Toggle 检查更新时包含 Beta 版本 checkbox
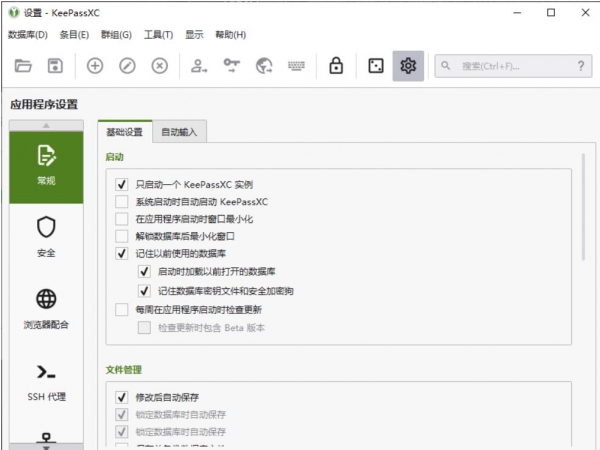600x450 pixels. pyautogui.click(x=144, y=328)
